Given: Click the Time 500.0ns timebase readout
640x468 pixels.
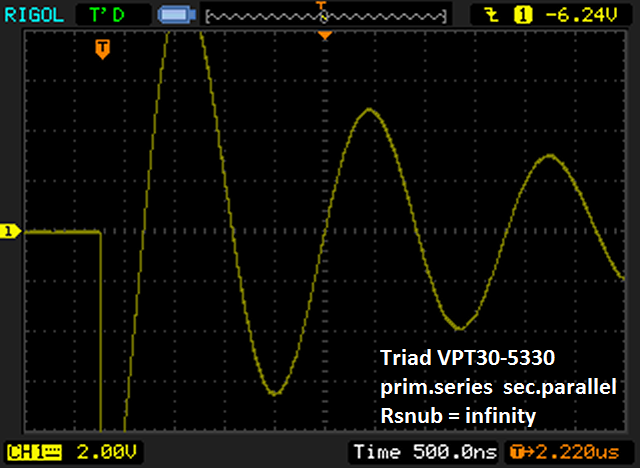Looking at the screenshot, I should click(425, 452).
